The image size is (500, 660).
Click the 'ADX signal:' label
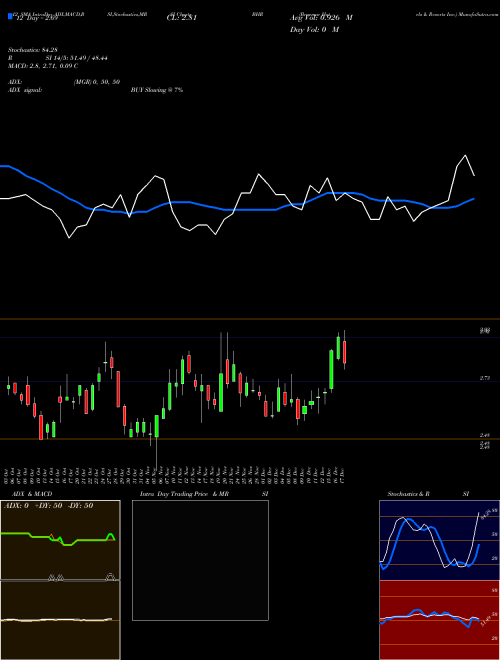[x=25, y=90]
